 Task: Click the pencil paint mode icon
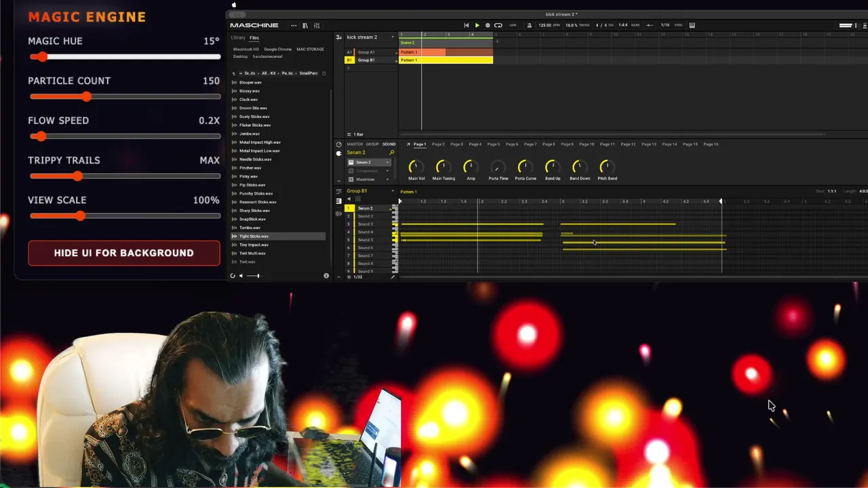click(393, 277)
